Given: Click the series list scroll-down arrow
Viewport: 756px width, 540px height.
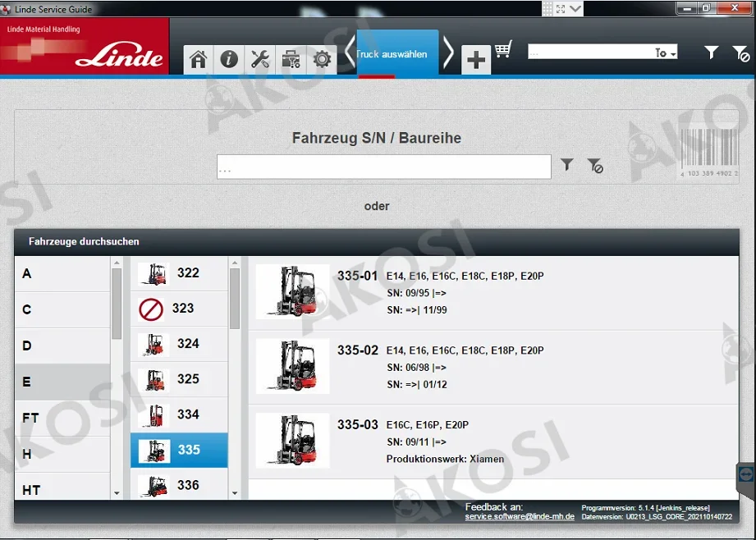Looking at the screenshot, I should point(235,493).
